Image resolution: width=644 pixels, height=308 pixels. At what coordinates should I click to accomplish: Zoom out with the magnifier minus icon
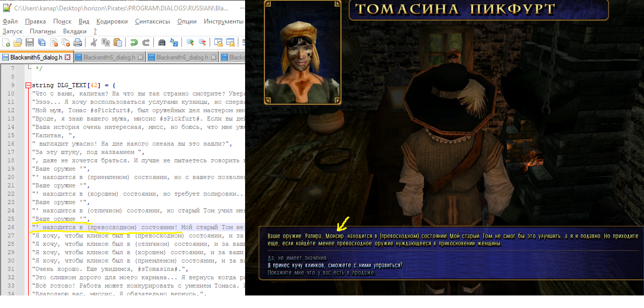pyautogui.click(x=202, y=43)
